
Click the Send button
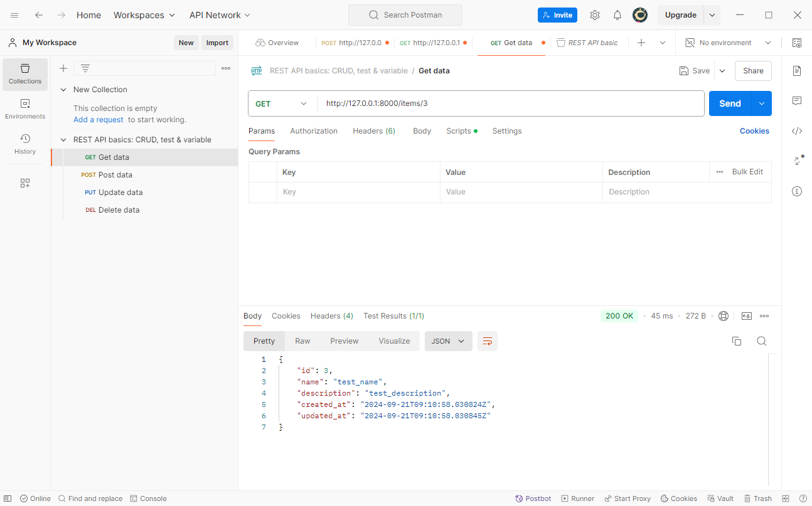pyautogui.click(x=730, y=103)
